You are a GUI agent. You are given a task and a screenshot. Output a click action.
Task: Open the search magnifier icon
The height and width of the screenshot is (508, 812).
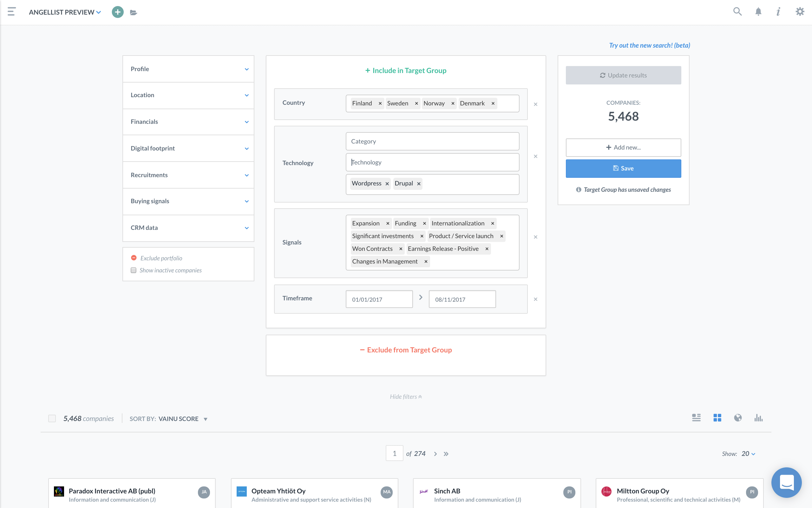[x=737, y=12]
